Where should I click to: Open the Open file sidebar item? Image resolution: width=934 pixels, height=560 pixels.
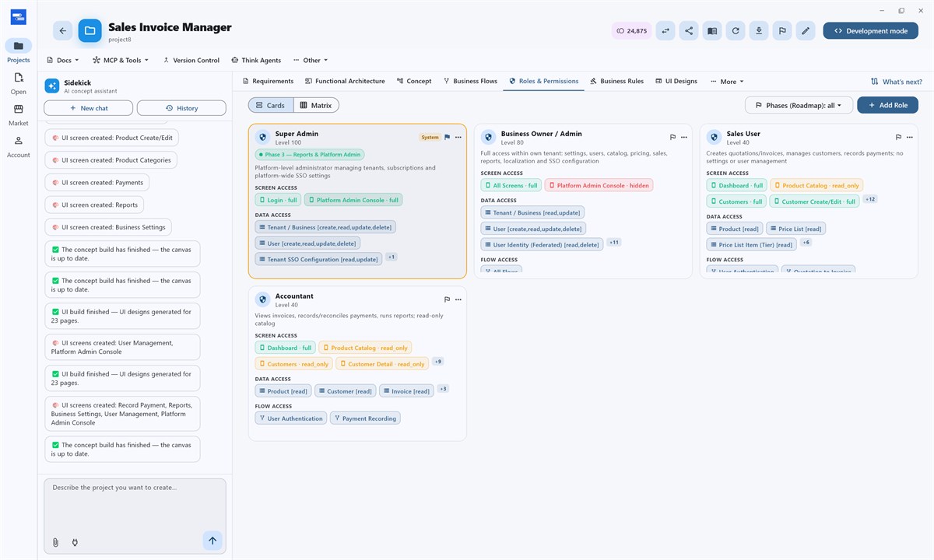[x=19, y=83]
